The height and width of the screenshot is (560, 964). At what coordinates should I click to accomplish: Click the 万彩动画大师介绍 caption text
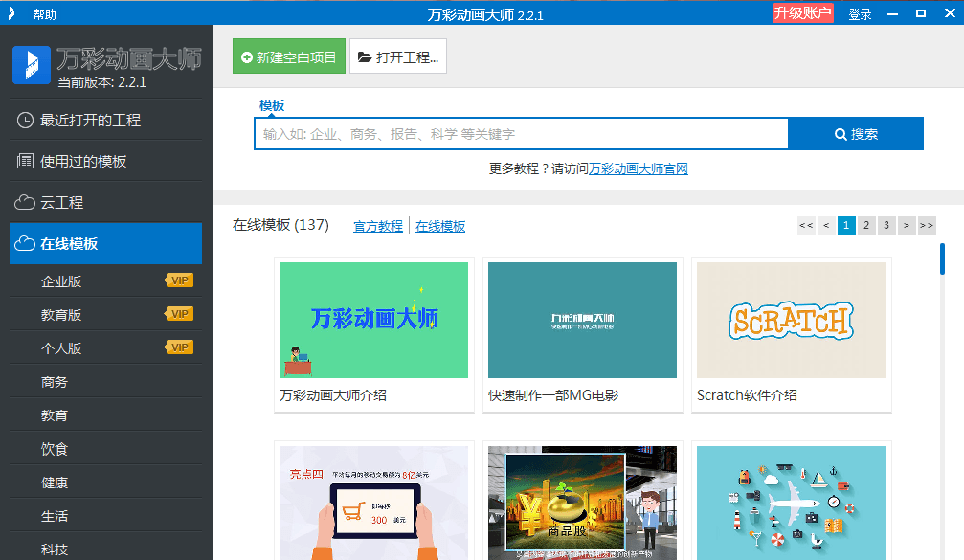pos(332,395)
